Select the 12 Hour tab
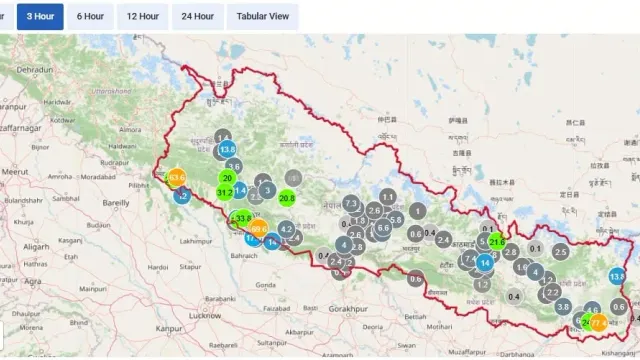640x360 pixels. point(142,17)
